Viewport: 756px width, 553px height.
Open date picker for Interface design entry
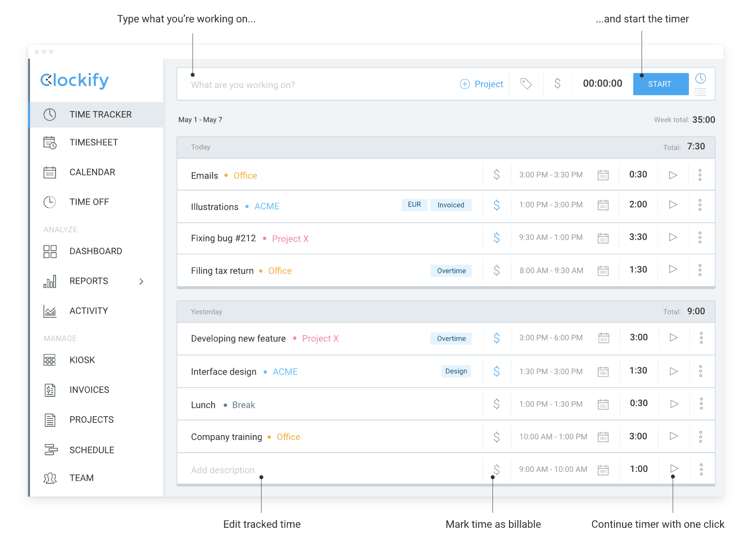pyautogui.click(x=603, y=372)
